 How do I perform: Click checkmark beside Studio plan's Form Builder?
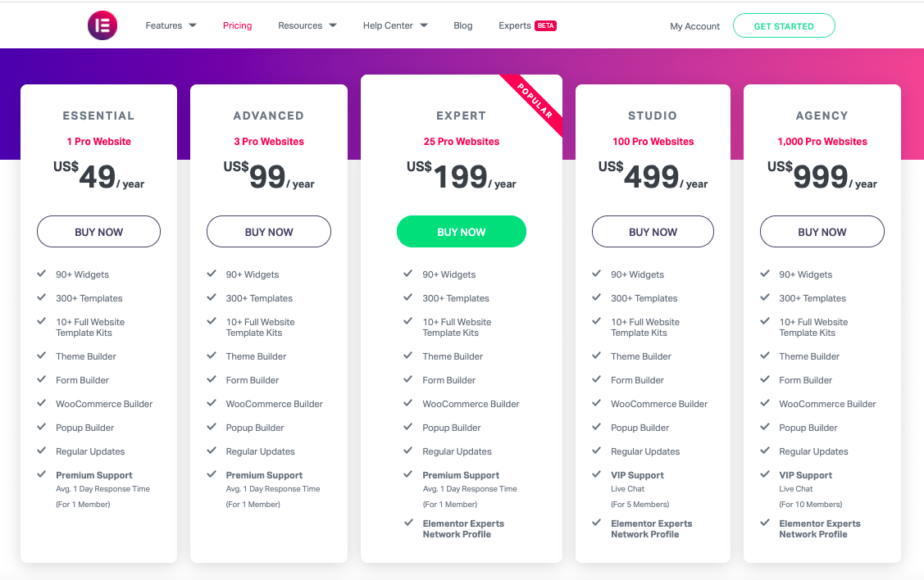596,379
